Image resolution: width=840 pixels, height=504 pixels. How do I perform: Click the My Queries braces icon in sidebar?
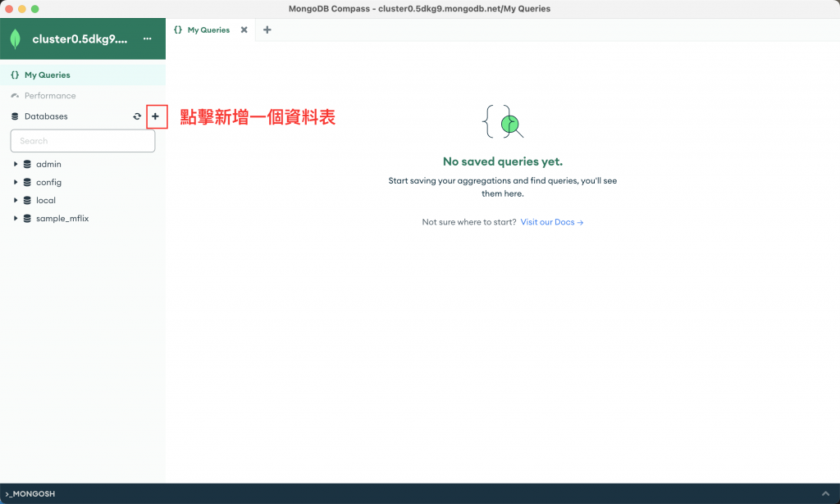15,75
